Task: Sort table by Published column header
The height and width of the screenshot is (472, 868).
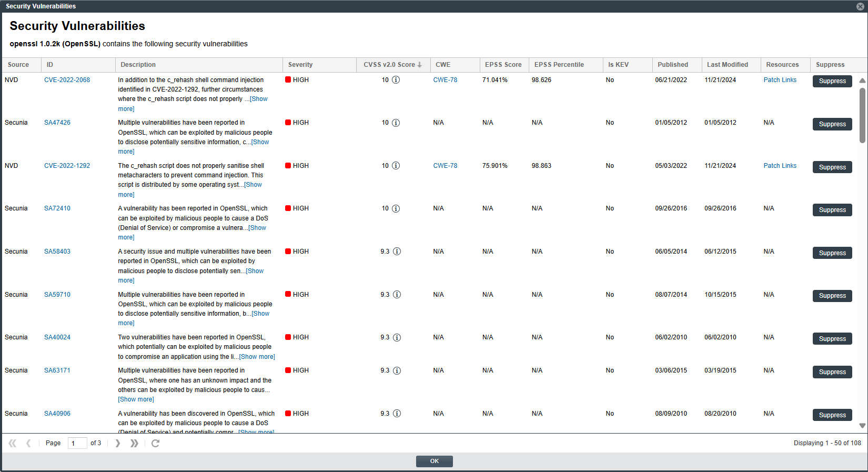Action: 672,65
